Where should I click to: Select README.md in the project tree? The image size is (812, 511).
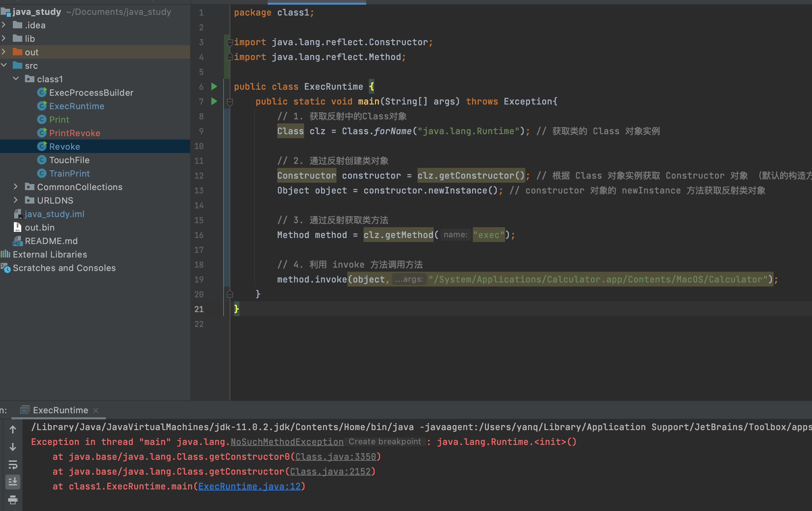pos(51,241)
